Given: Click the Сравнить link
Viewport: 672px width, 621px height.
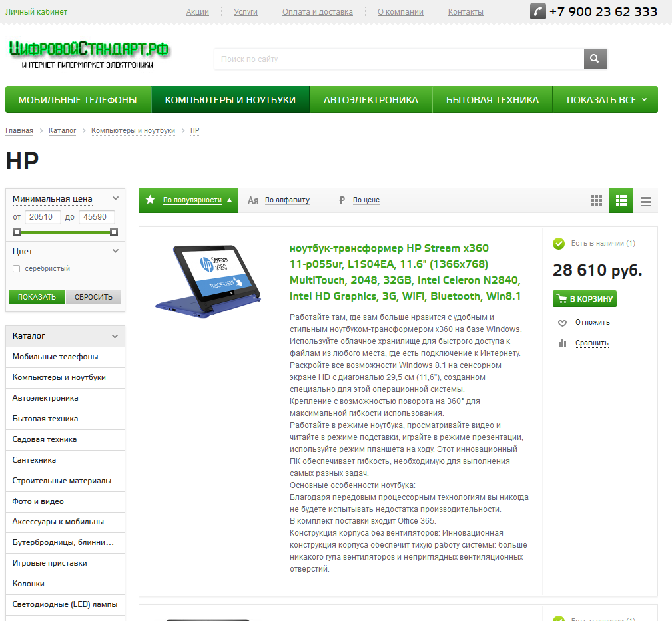Looking at the screenshot, I should (x=592, y=343).
